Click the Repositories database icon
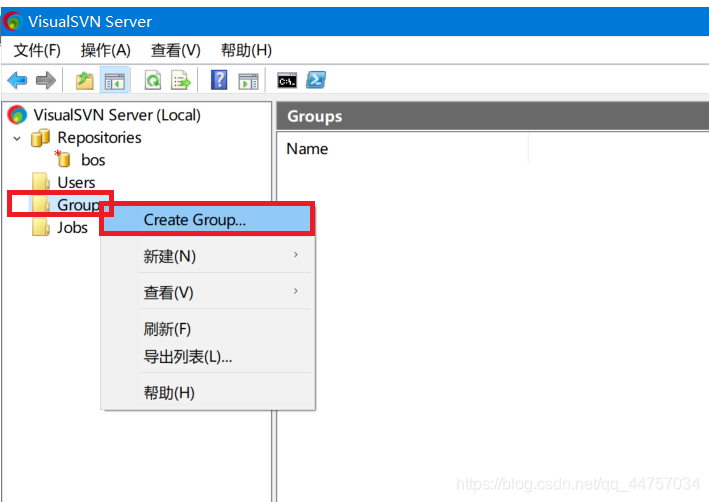This screenshot has height=502, width=709. (40, 137)
